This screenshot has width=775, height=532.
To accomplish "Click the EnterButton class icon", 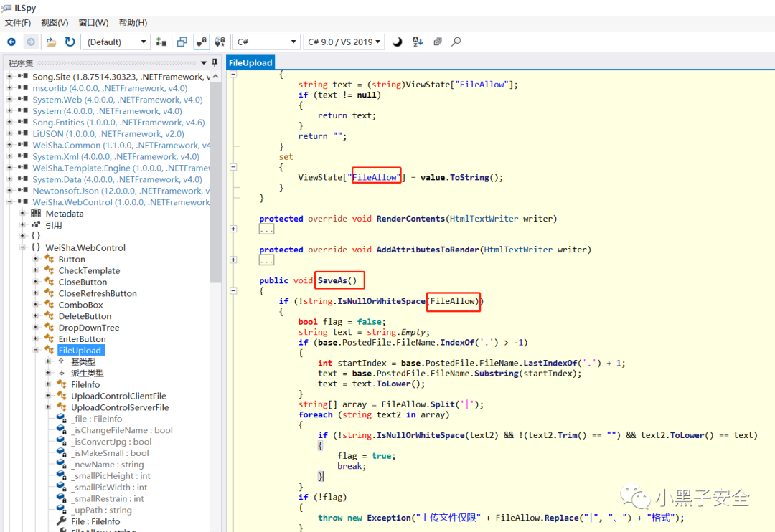I will coord(49,339).
